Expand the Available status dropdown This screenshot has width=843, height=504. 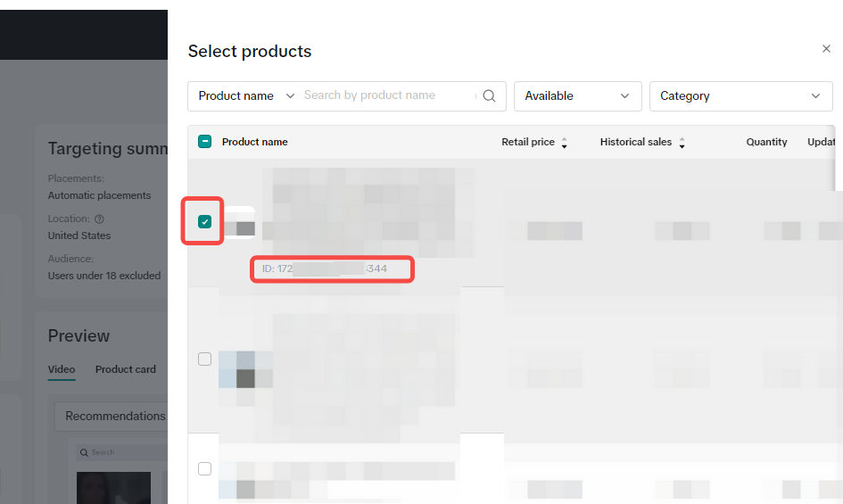(x=577, y=96)
